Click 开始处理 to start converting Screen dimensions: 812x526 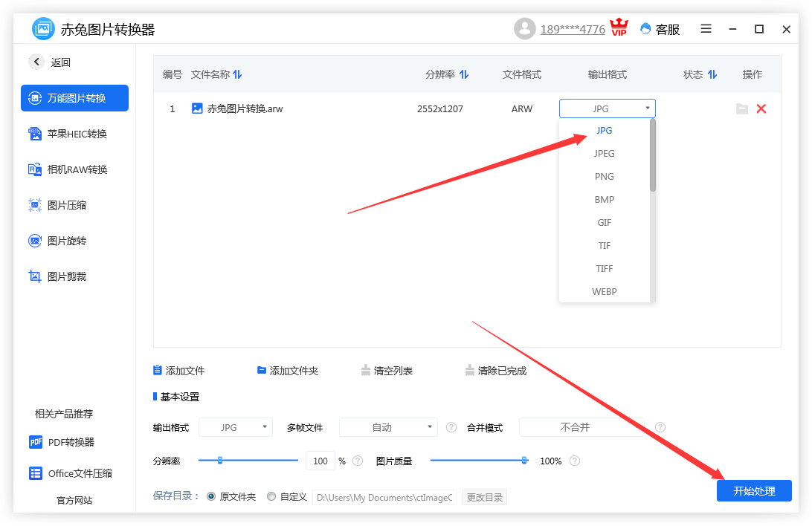coord(754,491)
